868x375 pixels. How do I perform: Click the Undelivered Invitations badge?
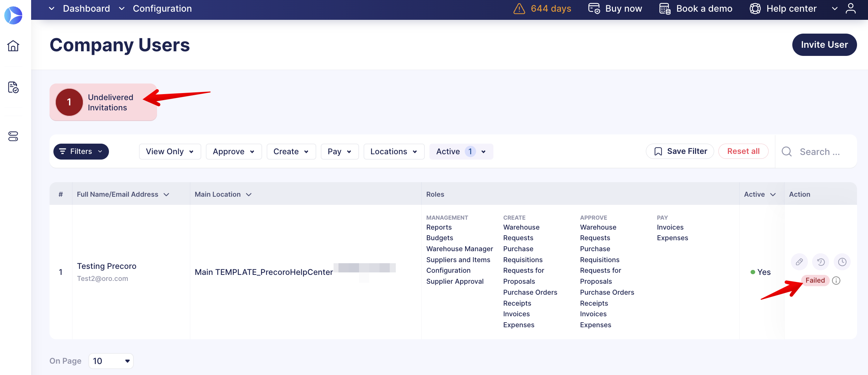[x=103, y=102]
